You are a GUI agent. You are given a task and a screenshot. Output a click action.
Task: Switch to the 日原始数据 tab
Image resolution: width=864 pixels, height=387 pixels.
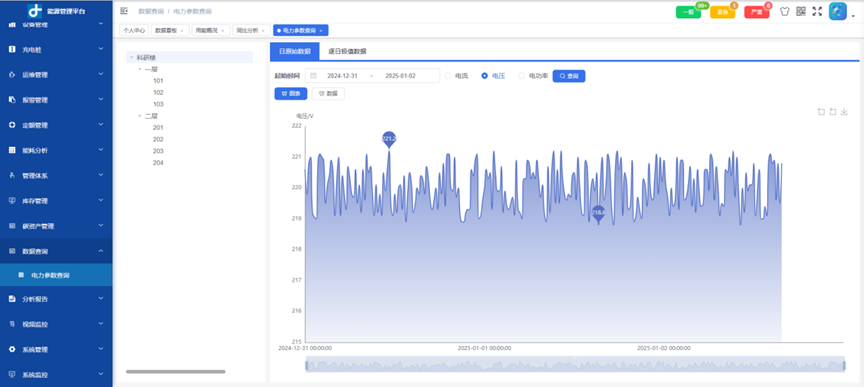pyautogui.click(x=295, y=51)
